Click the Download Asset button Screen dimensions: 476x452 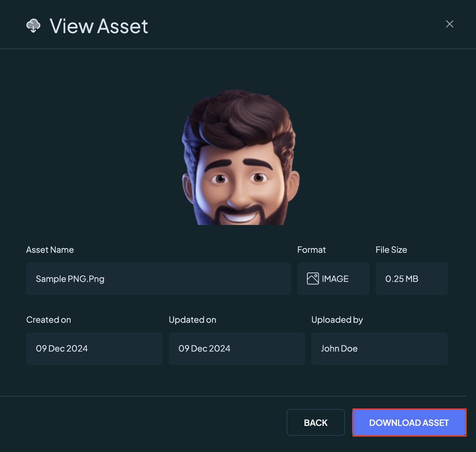(x=409, y=423)
